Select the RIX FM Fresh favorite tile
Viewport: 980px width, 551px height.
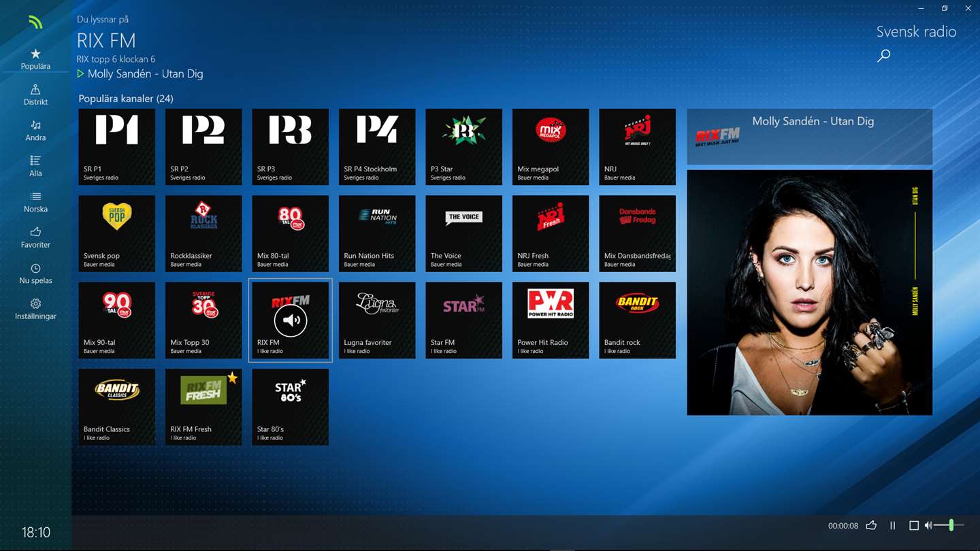203,407
